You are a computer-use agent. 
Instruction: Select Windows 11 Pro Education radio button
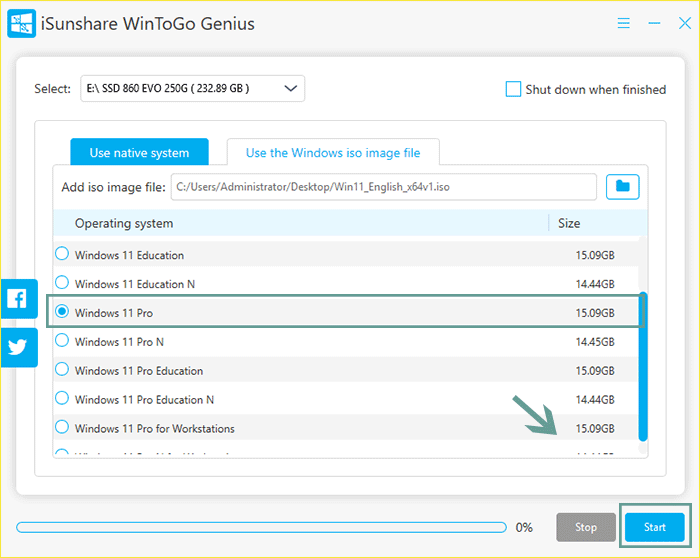tap(62, 369)
